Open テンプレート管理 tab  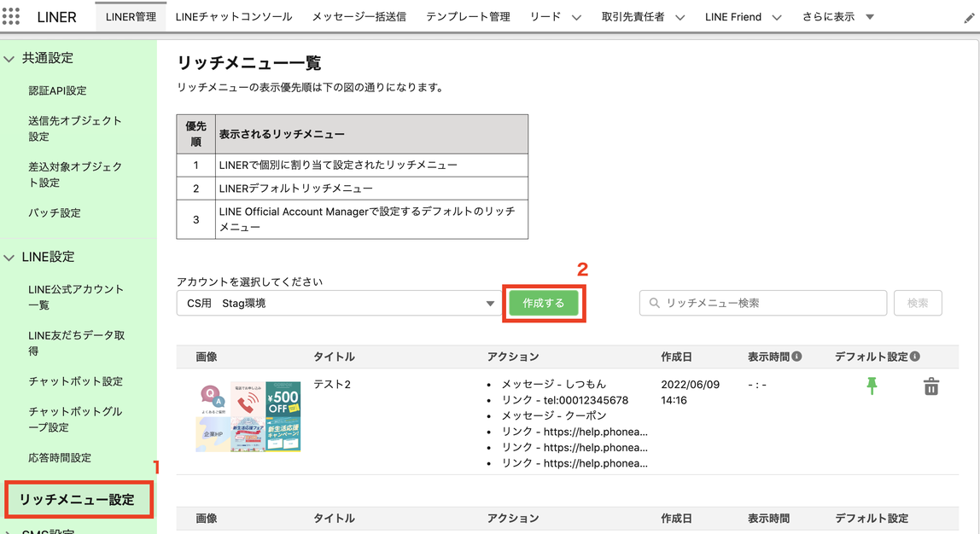(x=468, y=17)
